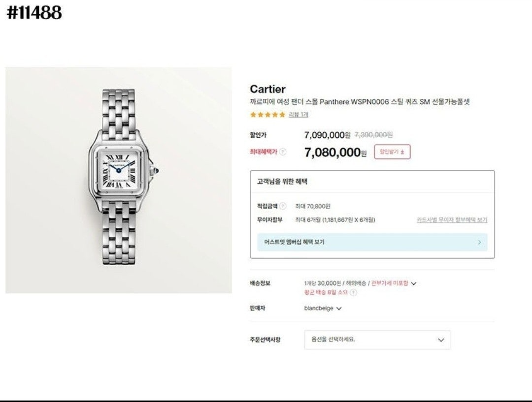Viewport: 532px width, 402px height.
Task: Open the 옵션을 선택하세요 dropdown
Action: (377, 340)
